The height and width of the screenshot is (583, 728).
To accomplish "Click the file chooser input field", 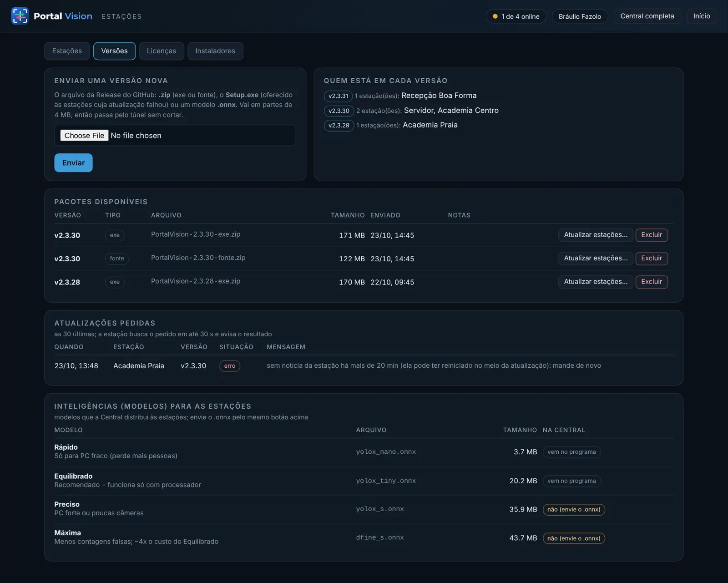I will pos(175,136).
